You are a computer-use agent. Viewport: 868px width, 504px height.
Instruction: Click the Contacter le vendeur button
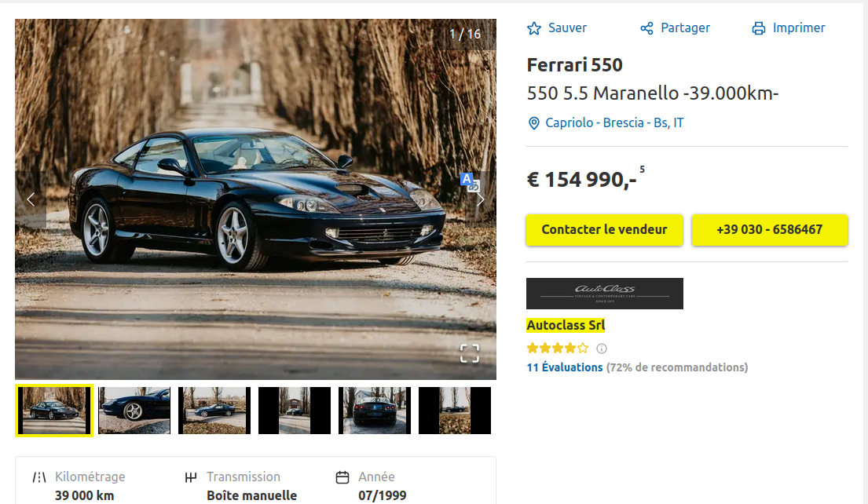tap(605, 229)
